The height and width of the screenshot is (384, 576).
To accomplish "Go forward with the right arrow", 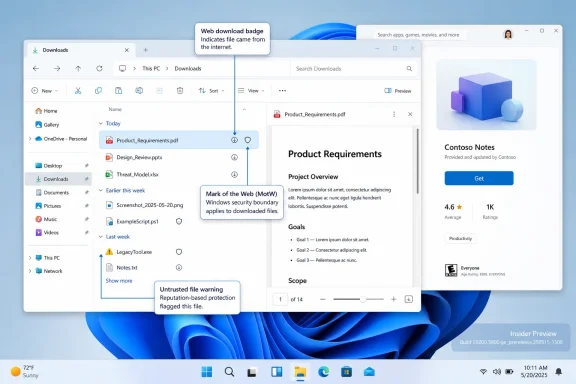I will click(x=57, y=69).
